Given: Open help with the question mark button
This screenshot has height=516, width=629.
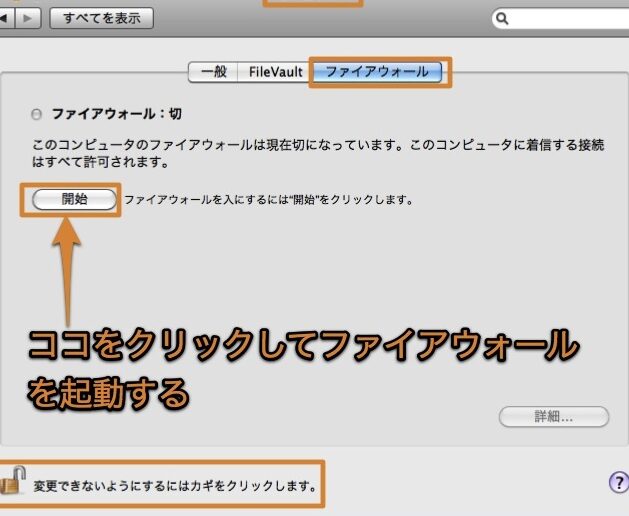Looking at the screenshot, I should click(x=618, y=483).
